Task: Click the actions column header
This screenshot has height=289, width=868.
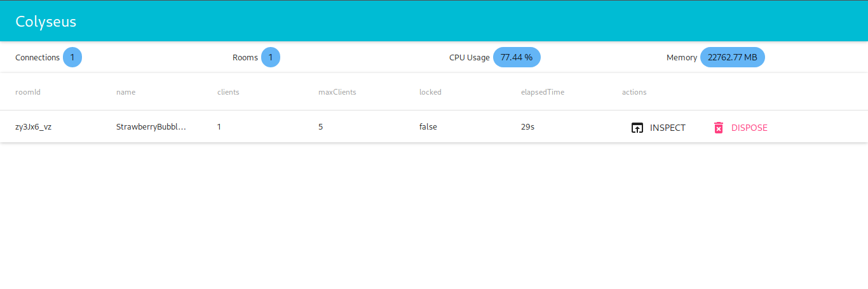Action: 634,92
